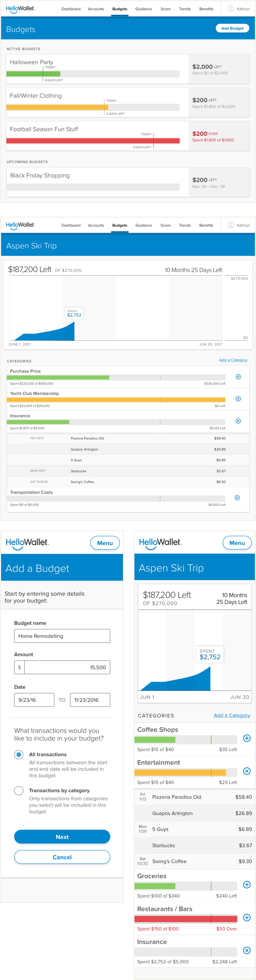Open the Guidance tab in top navigation
This screenshot has height=980, width=256.
pyautogui.click(x=144, y=9)
